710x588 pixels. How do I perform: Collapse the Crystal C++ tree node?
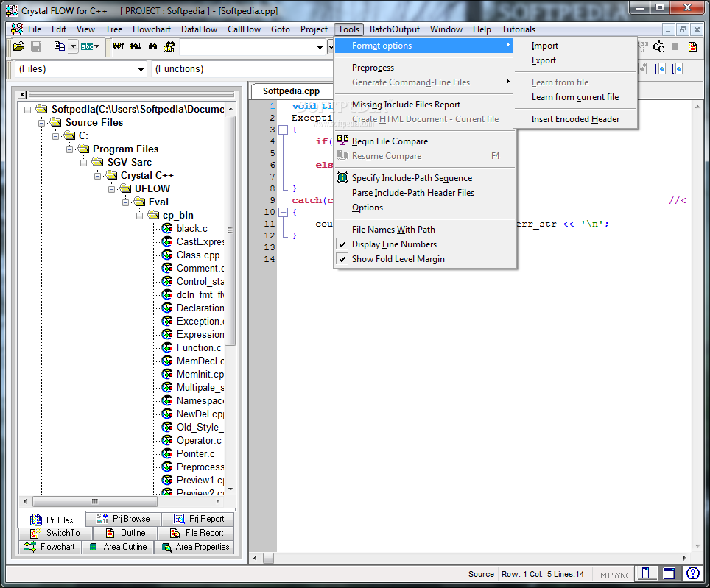pyautogui.click(x=97, y=175)
